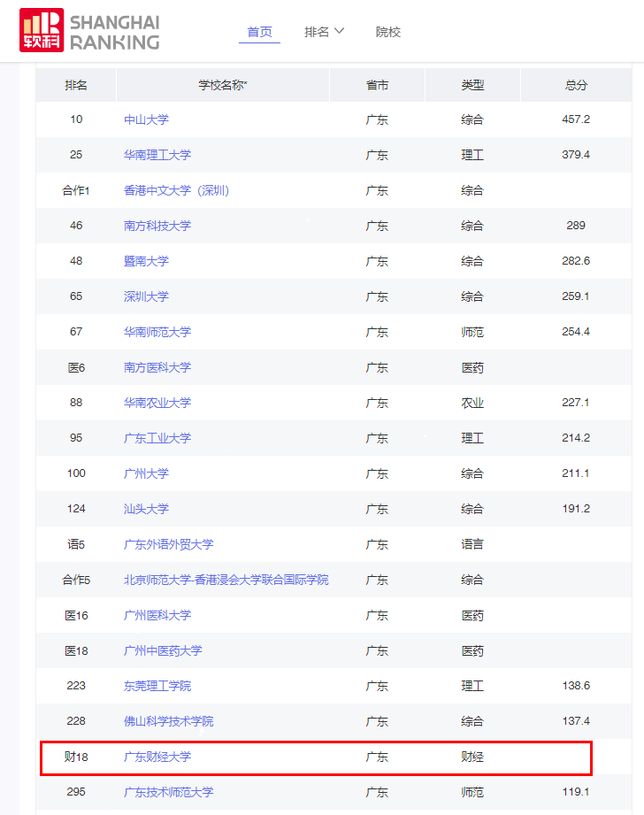Image resolution: width=644 pixels, height=815 pixels.
Task: Open the 华南师范大学 link
Action: coord(157,332)
